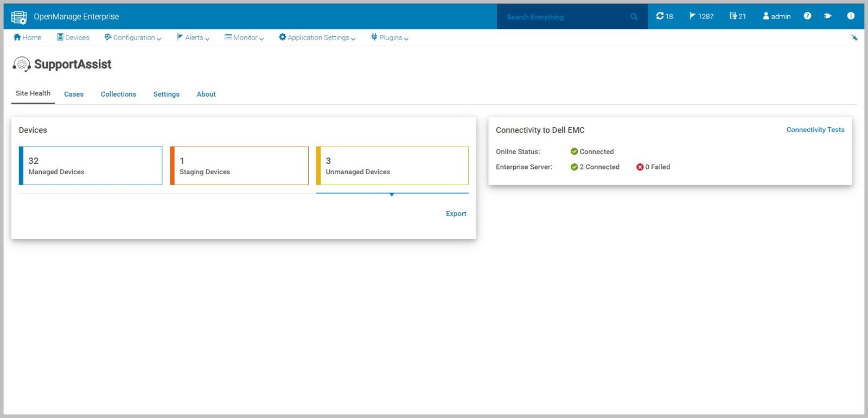
Task: Open the admin user menu
Action: tap(776, 16)
